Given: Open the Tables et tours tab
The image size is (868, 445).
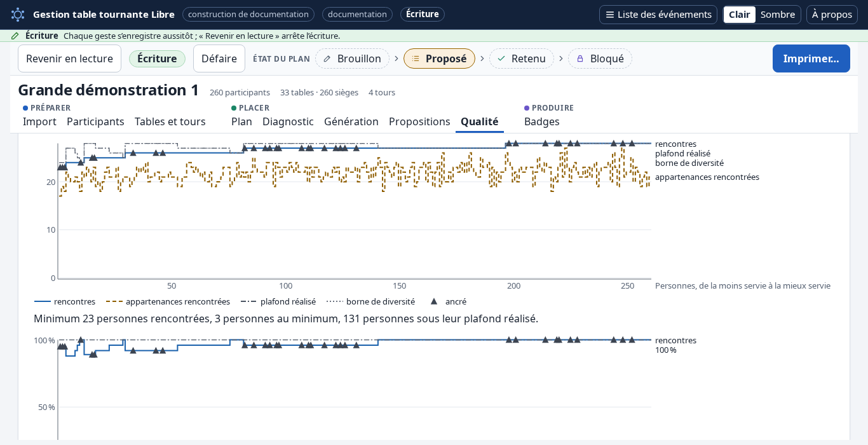Looking at the screenshot, I should click(x=170, y=121).
